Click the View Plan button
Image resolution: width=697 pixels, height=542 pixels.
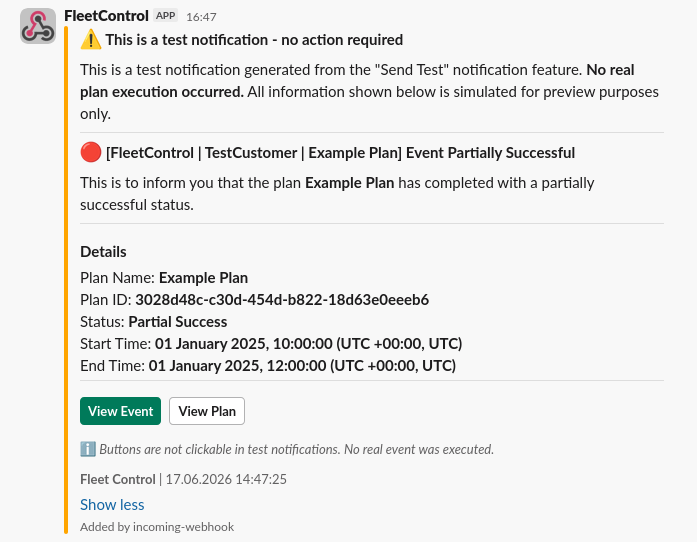(x=207, y=411)
